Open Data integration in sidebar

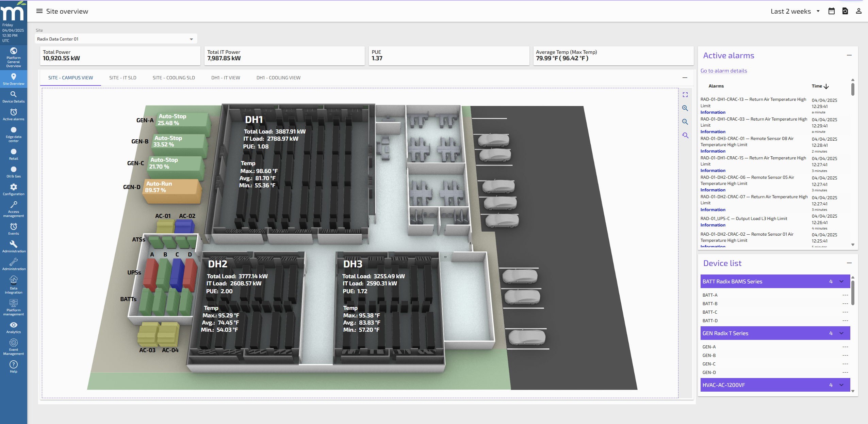coord(14,285)
